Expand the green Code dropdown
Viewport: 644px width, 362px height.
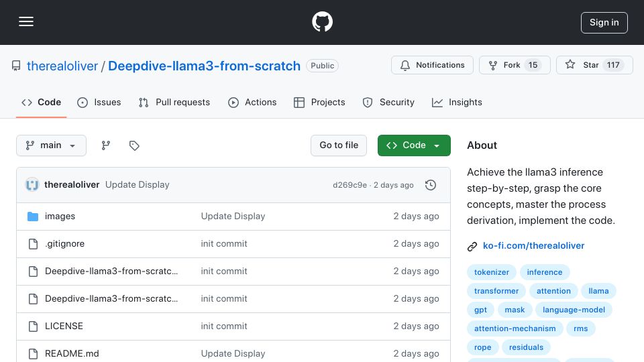coord(414,145)
